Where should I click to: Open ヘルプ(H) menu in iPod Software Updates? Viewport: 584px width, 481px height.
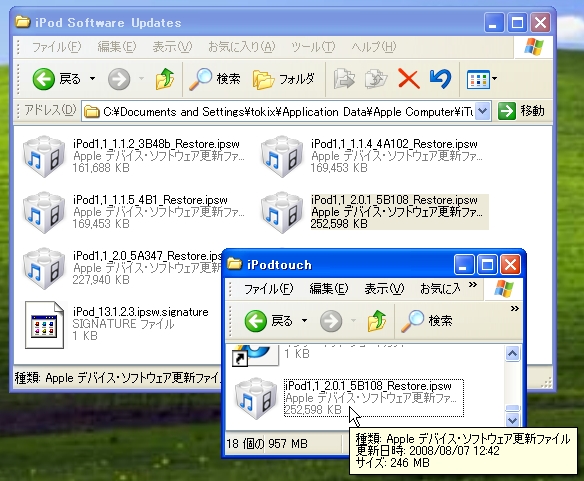pos(374,47)
